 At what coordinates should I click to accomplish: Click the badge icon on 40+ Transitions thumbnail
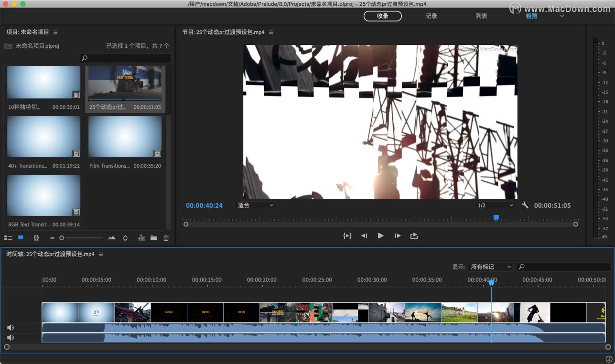click(76, 153)
